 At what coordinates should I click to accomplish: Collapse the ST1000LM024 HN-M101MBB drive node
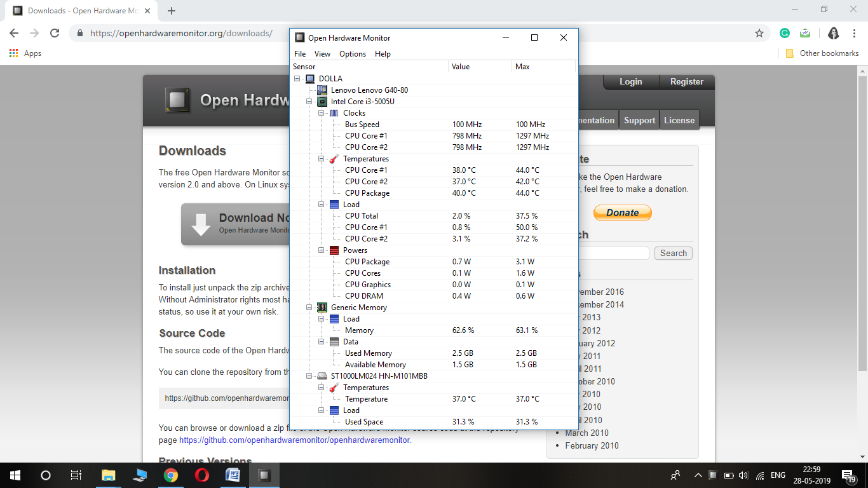point(309,376)
